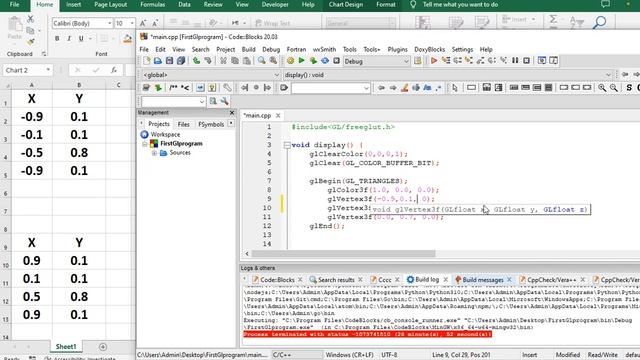The width and height of the screenshot is (640, 360).
Task: Start debugging with the red arrow icon
Action: (434, 61)
